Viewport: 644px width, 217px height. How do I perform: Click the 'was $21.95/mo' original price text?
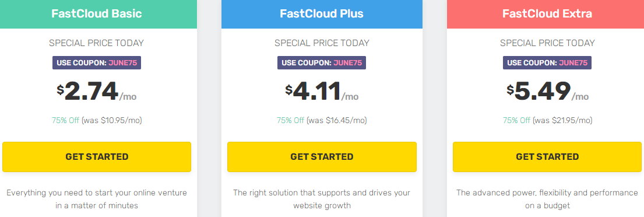(x=562, y=120)
